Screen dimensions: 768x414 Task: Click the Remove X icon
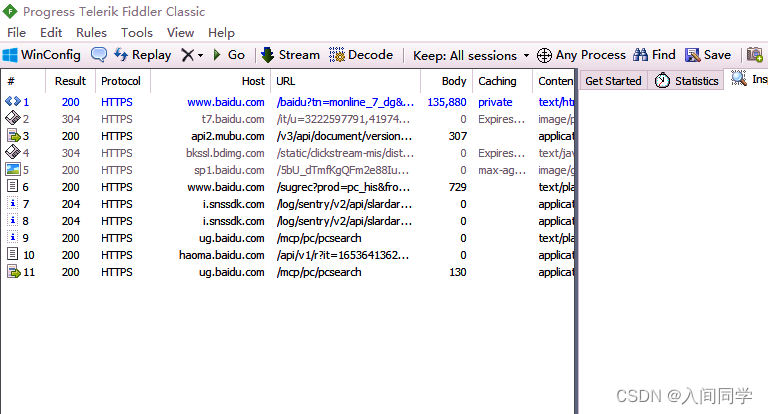point(188,55)
